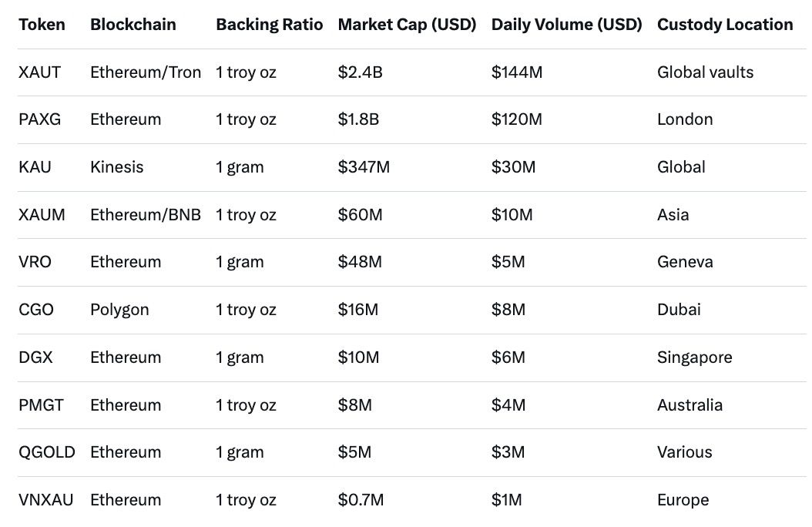
Task: Select the Singapore custody cell
Action: point(694,357)
